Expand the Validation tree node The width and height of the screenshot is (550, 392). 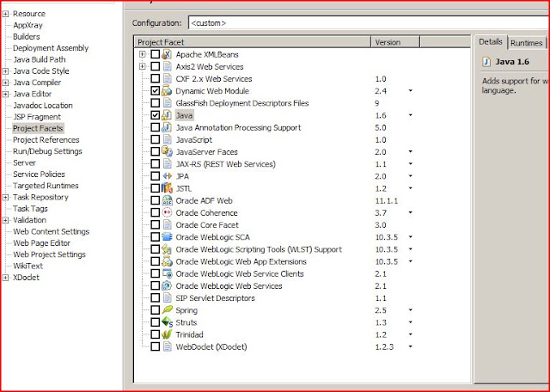tap(5, 220)
